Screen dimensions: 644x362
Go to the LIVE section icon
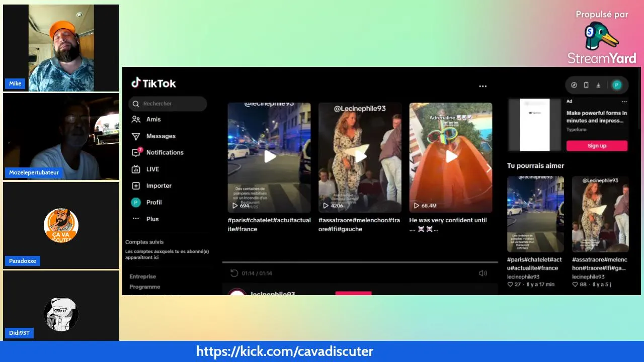(x=136, y=169)
